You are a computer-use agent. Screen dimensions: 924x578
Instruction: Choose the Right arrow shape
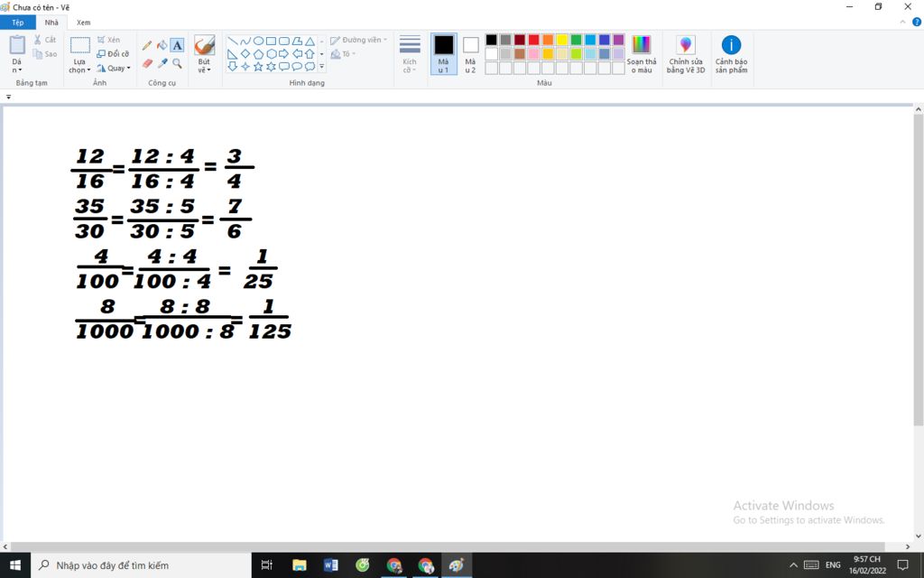284,54
